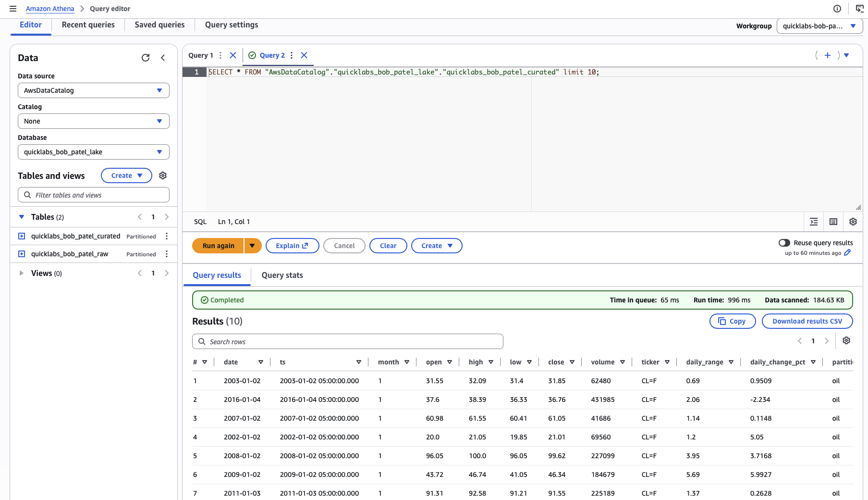Open actions menu for quicklabs_bob_patel_raw table

click(x=167, y=254)
